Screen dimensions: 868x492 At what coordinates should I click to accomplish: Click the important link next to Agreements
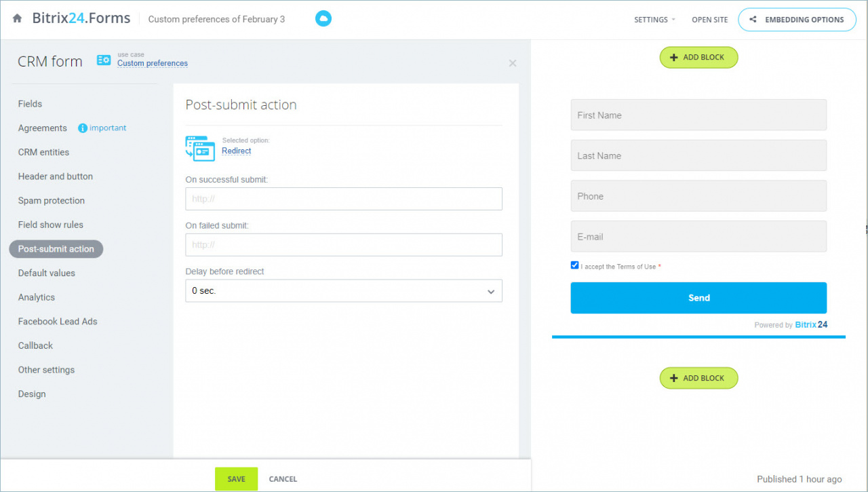point(108,128)
